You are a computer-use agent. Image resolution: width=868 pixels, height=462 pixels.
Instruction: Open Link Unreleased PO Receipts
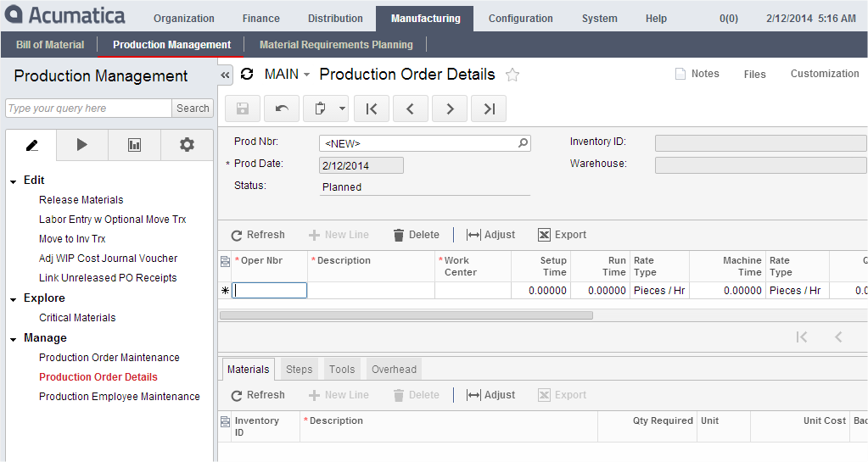(108, 277)
